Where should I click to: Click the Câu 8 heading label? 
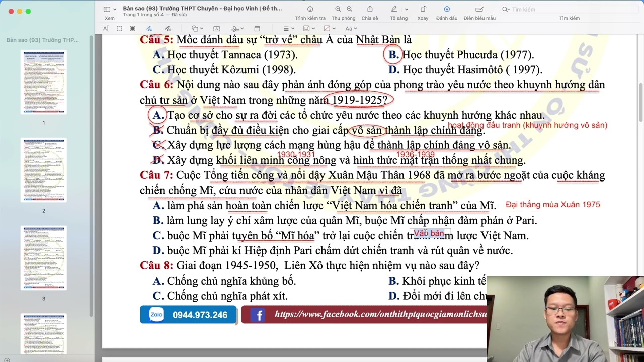point(156,265)
